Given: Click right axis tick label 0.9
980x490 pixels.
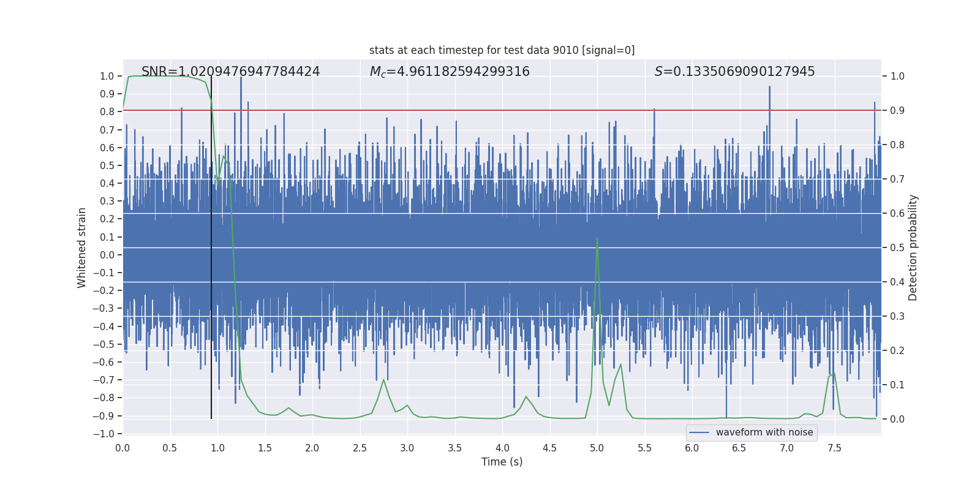Looking at the screenshot, I should 897,111.
